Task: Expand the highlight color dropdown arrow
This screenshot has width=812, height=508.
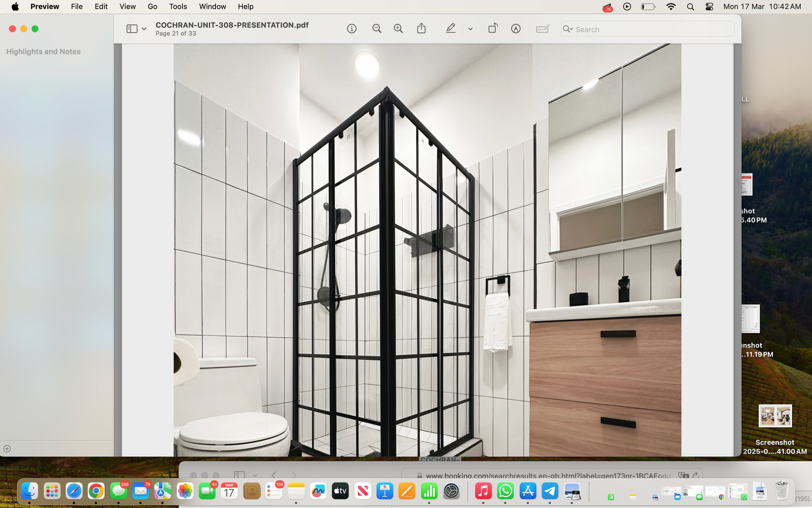Action: 470,29
